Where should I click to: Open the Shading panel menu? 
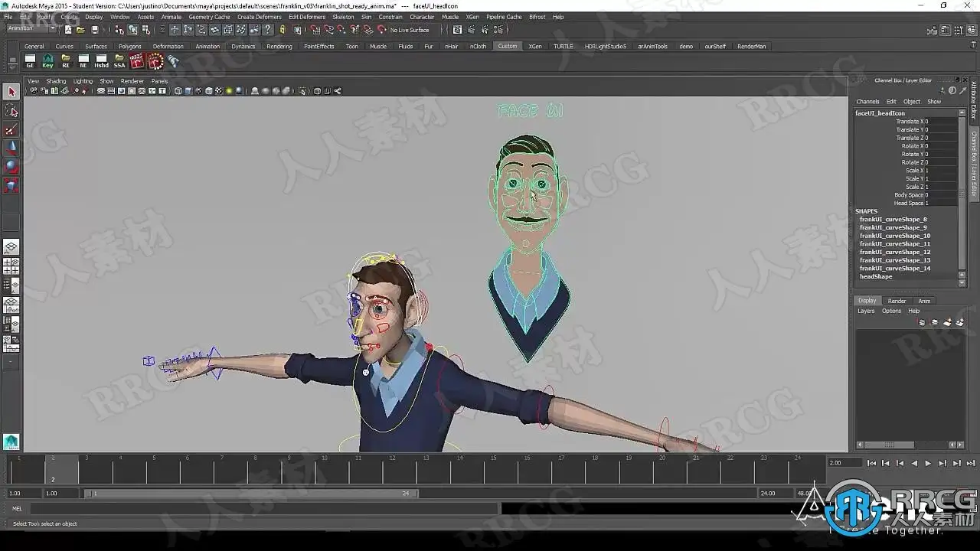(x=56, y=81)
